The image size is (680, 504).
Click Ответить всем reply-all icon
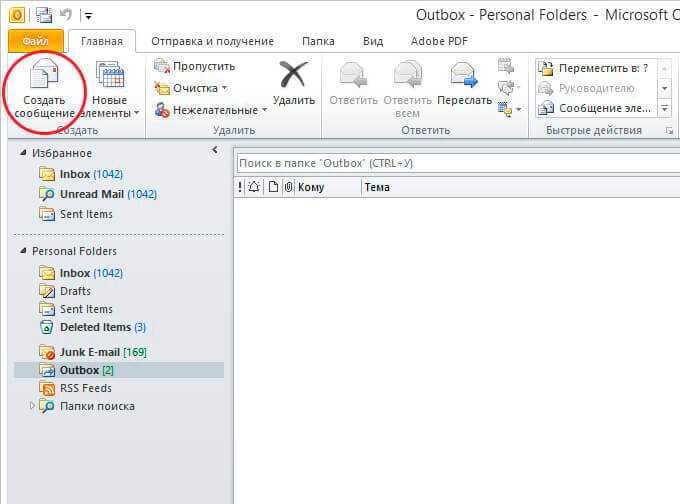point(407,75)
